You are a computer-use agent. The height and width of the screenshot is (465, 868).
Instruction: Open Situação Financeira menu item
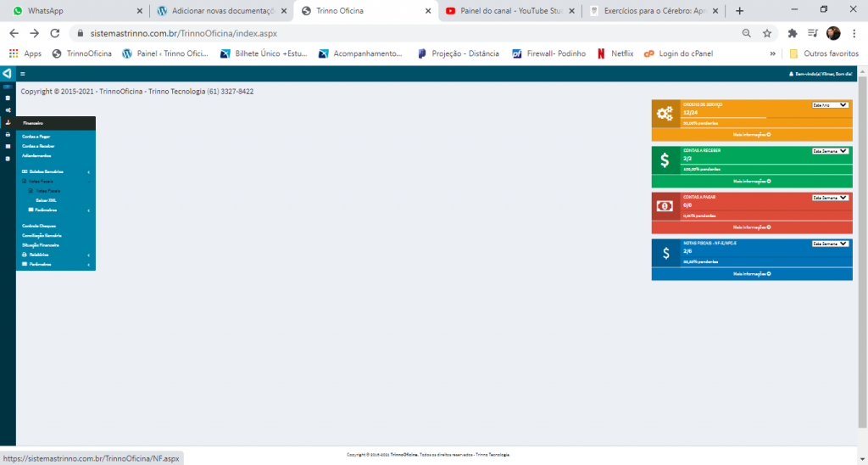[x=41, y=245]
